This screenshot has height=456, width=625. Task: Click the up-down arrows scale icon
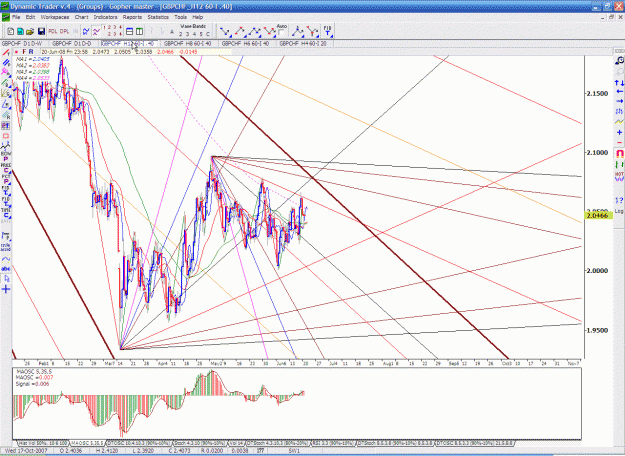(619, 83)
